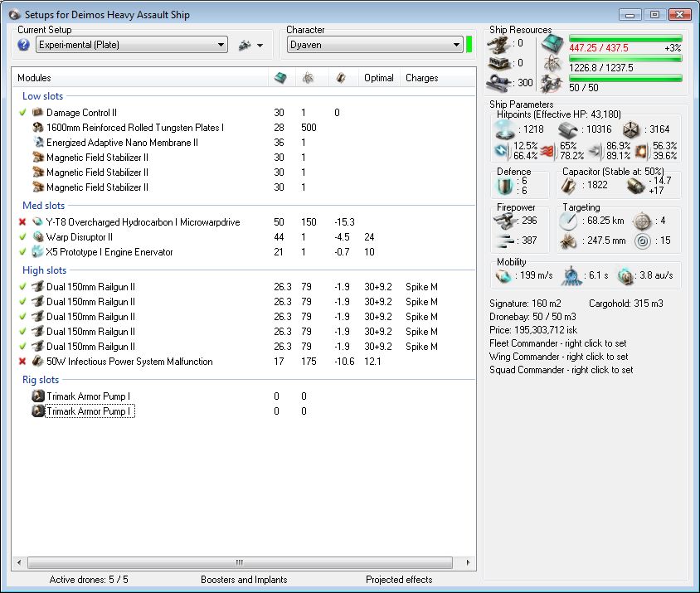
Task: Click the CPU usage bar
Action: click(625, 38)
